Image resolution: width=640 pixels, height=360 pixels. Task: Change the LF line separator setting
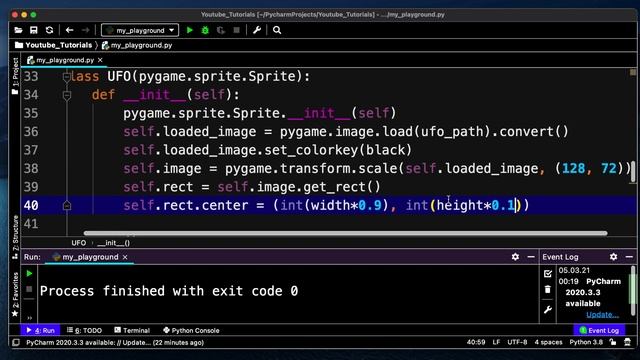[496, 342]
